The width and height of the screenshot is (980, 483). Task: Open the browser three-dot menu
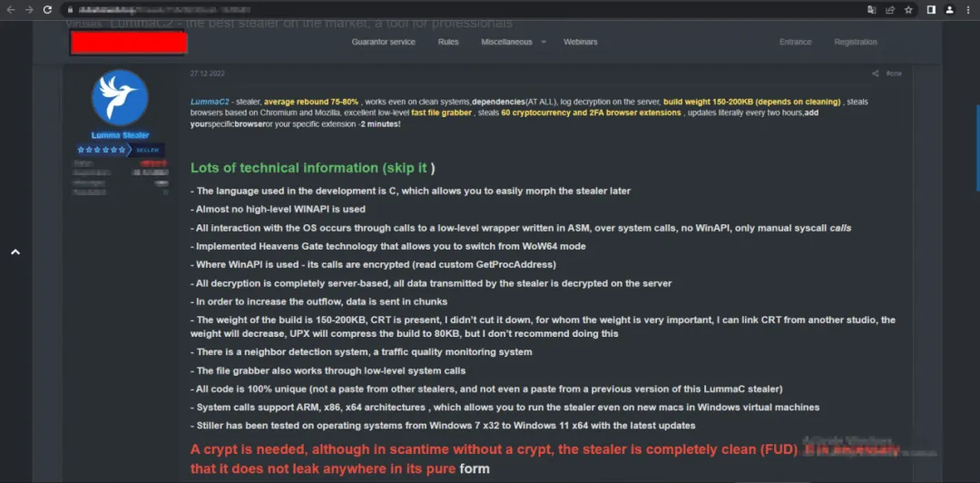coord(967,9)
